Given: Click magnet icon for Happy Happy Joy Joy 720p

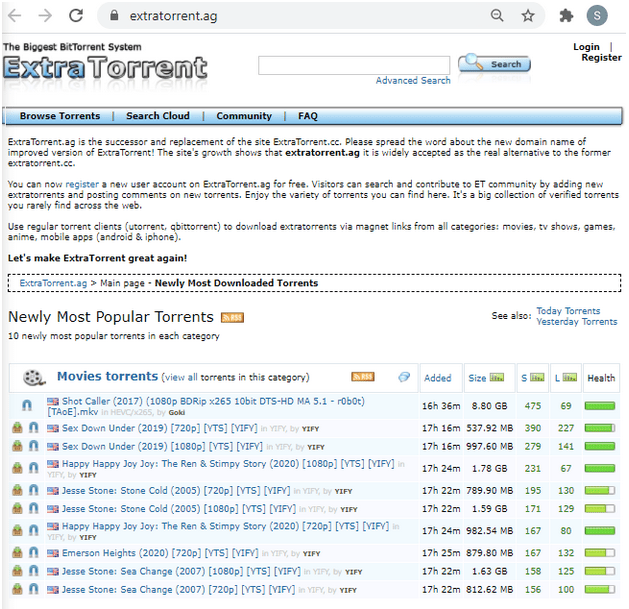Looking at the screenshot, I should (x=34, y=530).
